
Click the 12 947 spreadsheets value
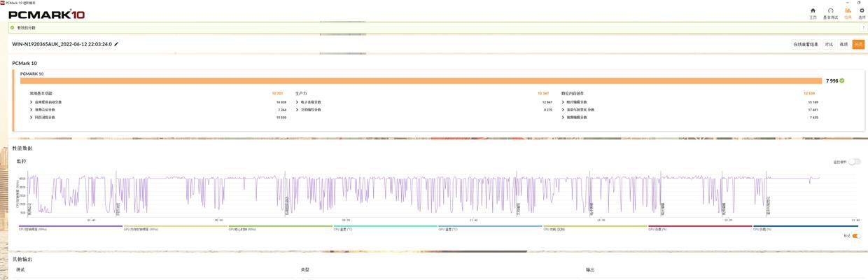pos(547,101)
